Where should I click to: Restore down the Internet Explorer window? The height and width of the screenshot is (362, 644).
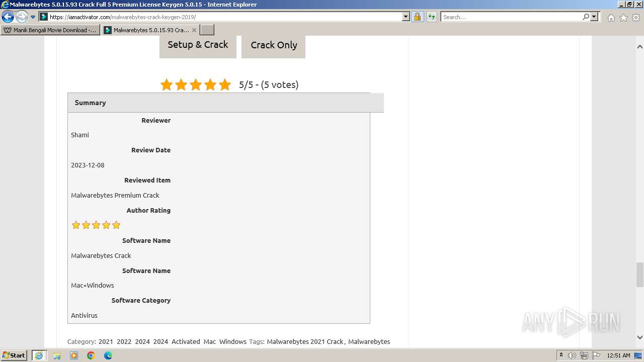pyautogui.click(x=629, y=5)
